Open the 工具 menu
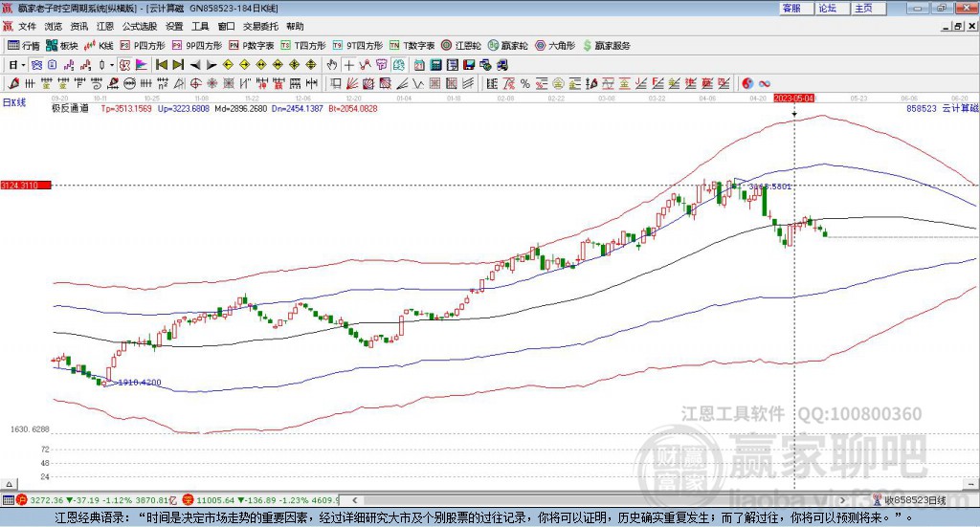This screenshot has height=527, width=980. [200, 26]
